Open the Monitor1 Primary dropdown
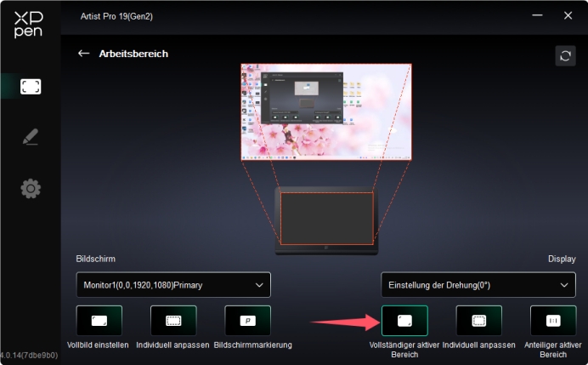588x365 pixels. [x=172, y=285]
